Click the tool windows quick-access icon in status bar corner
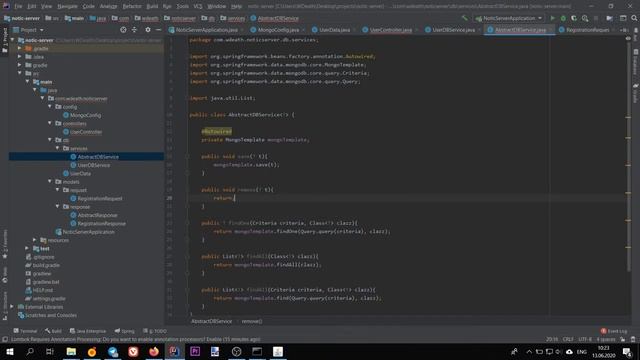The image size is (640, 360). 4,339
